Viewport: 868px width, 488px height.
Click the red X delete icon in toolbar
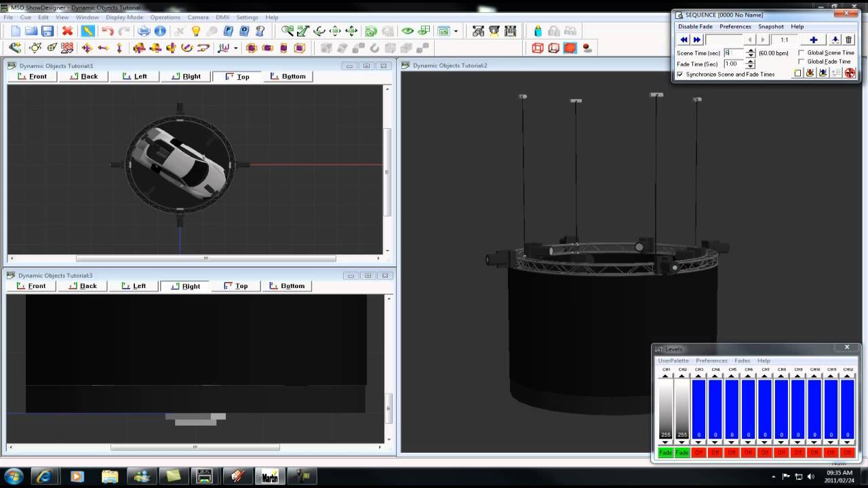[x=67, y=31]
